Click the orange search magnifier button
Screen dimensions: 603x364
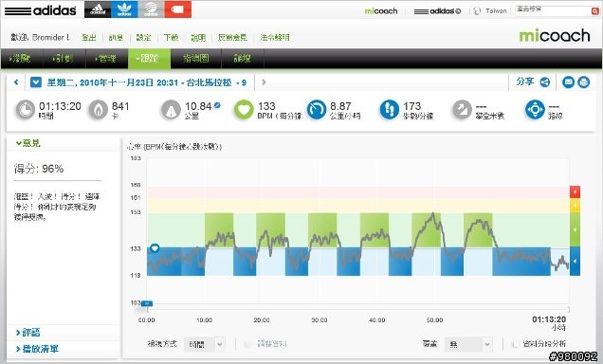594,11
